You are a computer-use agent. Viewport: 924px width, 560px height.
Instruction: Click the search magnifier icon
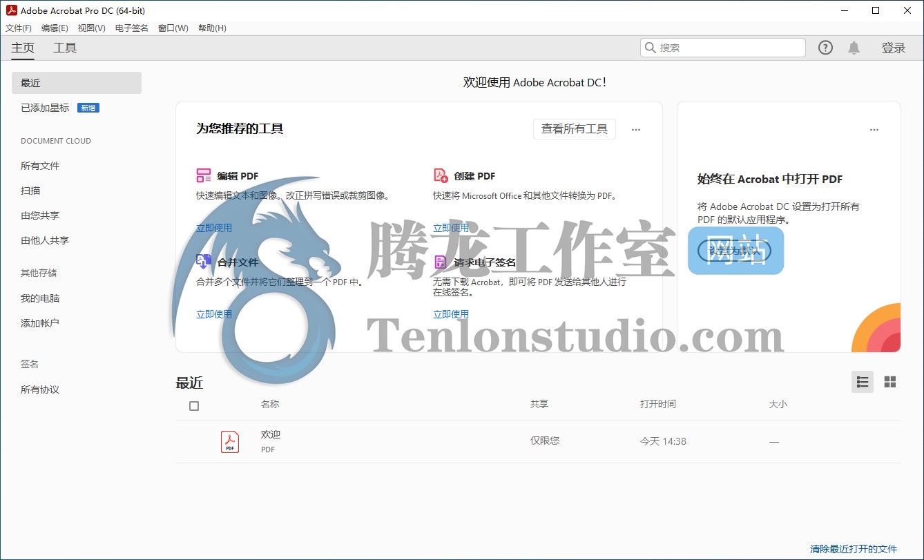[651, 48]
